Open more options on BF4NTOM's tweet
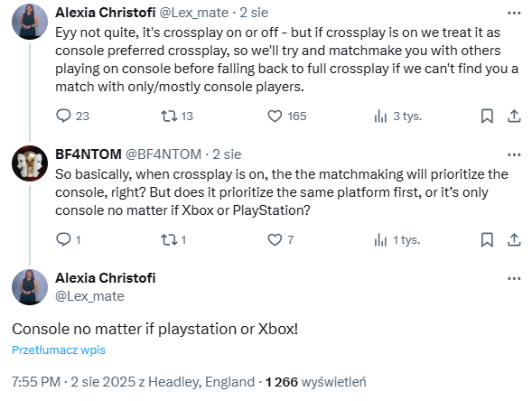Screen dimensions: 532x401 click(514, 155)
